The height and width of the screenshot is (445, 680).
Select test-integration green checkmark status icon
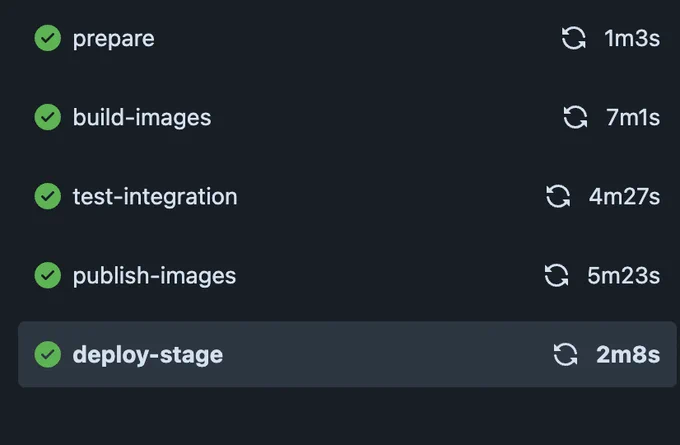(48, 196)
